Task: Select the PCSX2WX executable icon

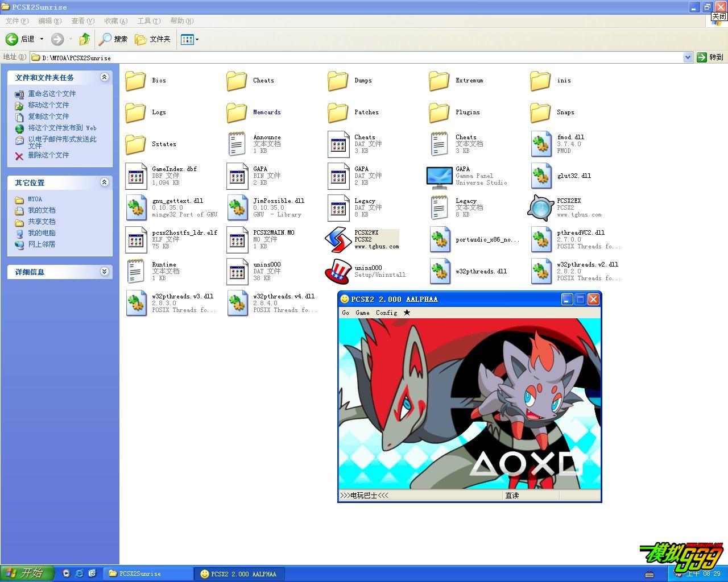Action: [x=338, y=240]
